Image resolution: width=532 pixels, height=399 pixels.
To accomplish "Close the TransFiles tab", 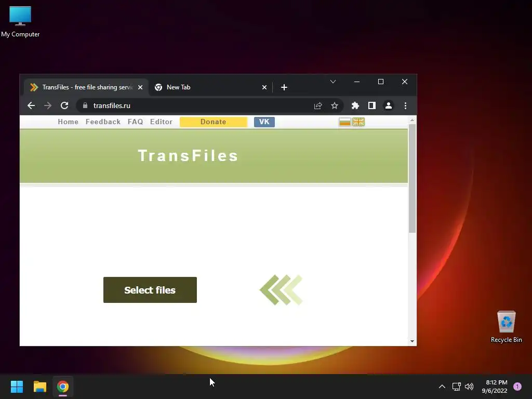I will 140,87.
